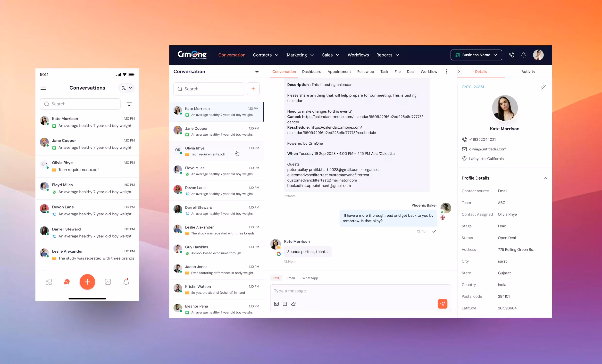Open Leslie Alexander conversation in mobile list
The image size is (602, 364).
(87, 255)
